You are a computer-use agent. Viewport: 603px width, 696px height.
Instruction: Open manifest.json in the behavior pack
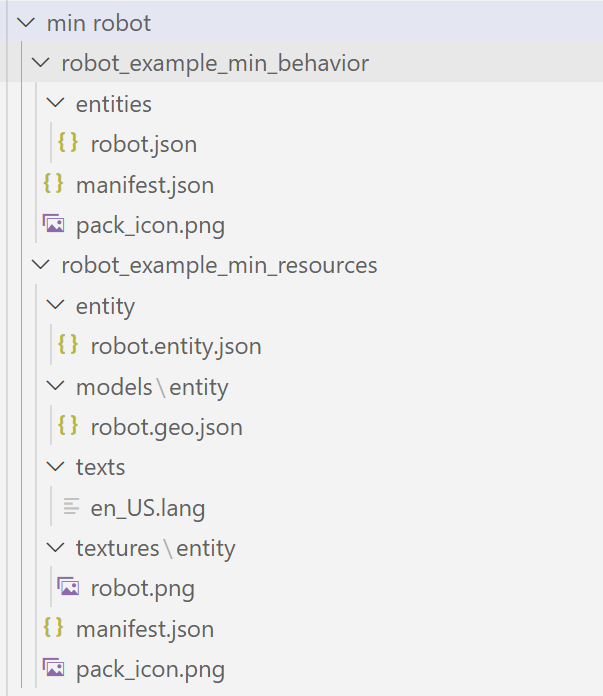click(x=144, y=185)
